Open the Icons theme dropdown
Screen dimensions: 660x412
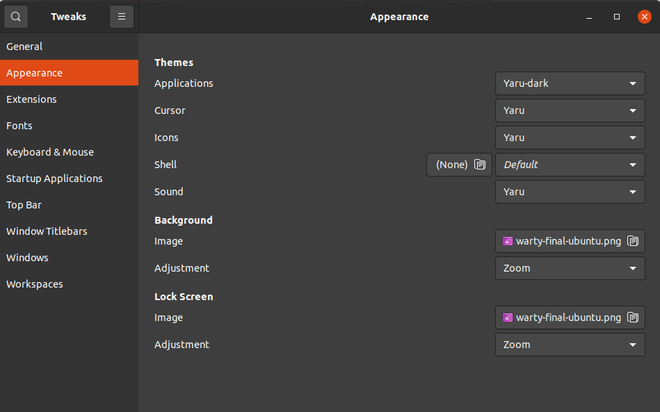point(570,138)
